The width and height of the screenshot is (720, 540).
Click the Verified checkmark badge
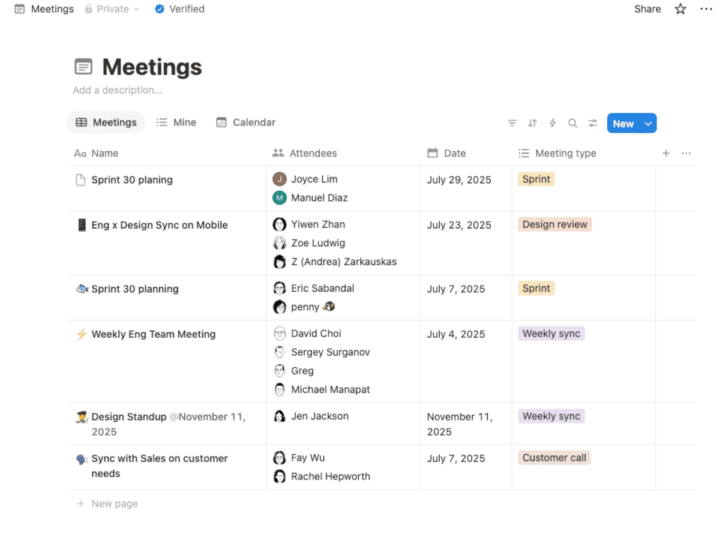159,9
